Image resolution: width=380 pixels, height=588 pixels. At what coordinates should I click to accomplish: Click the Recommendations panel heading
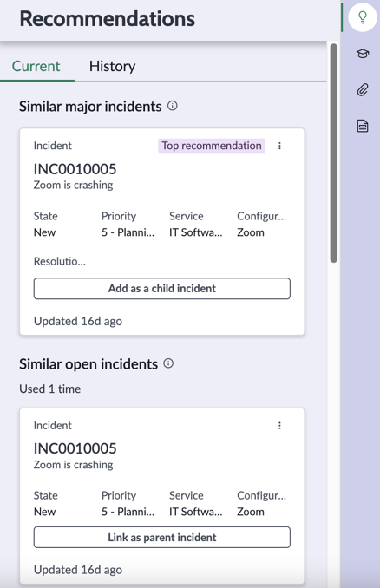[108, 19]
